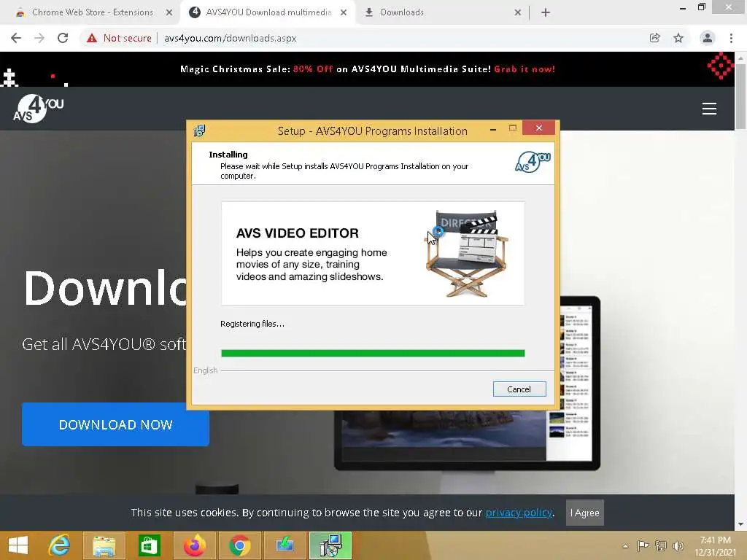This screenshot has width=747, height=560.
Task: Minimize the setup dialog window
Action: click(493, 129)
